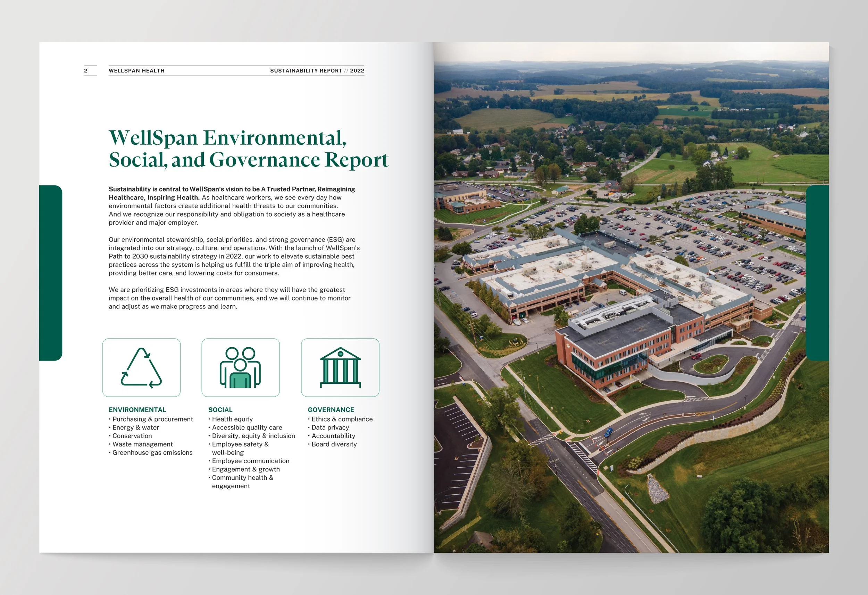Click the Data privacy bullet item
868x595 pixels.
pos(330,427)
